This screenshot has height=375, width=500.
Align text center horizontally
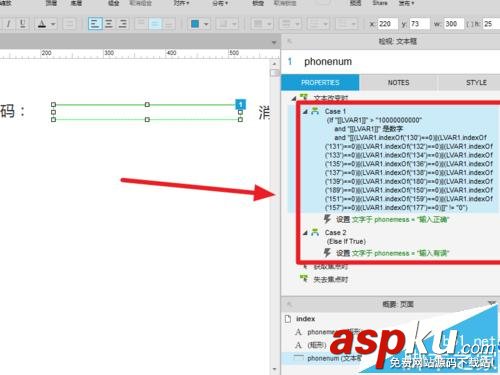pyautogui.click(x=109, y=24)
